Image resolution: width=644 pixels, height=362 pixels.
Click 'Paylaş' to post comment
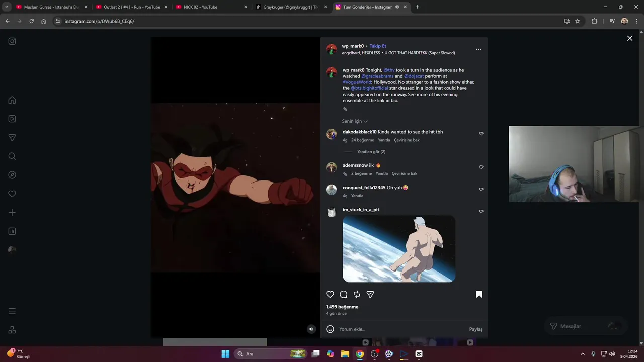(476, 329)
